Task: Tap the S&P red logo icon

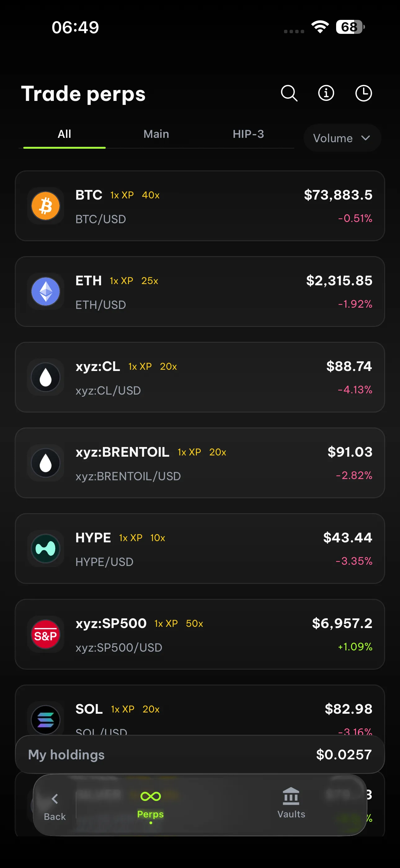Action: (x=46, y=634)
